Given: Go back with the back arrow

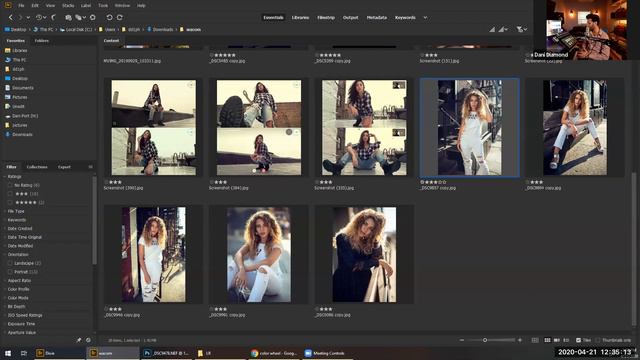Looking at the screenshot, I should (11, 18).
